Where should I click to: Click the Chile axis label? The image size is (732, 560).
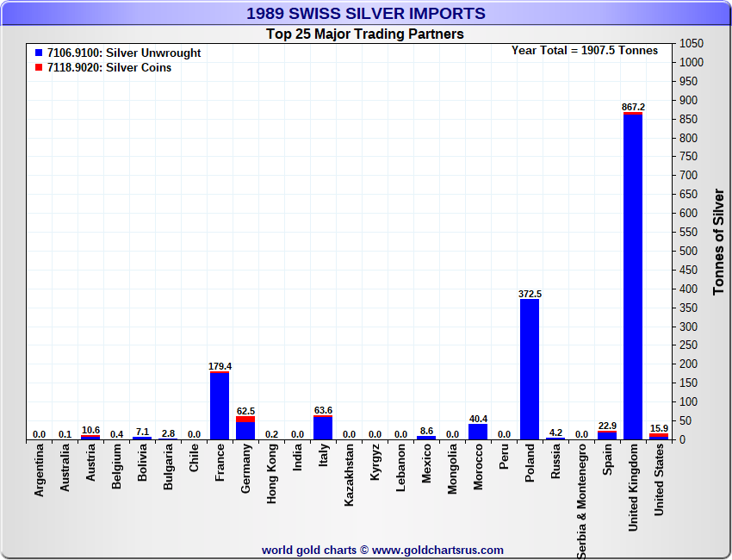point(194,457)
